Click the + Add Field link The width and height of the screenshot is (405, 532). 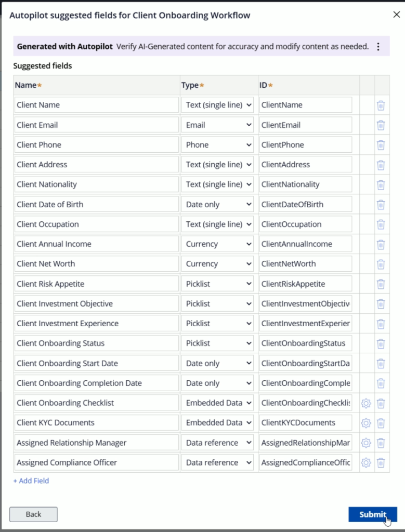[x=31, y=481]
